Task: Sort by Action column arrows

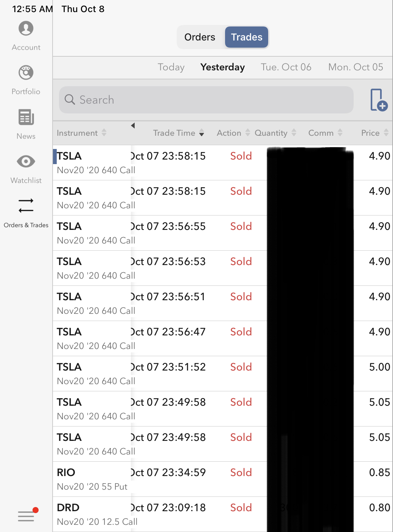Action: coord(248,133)
